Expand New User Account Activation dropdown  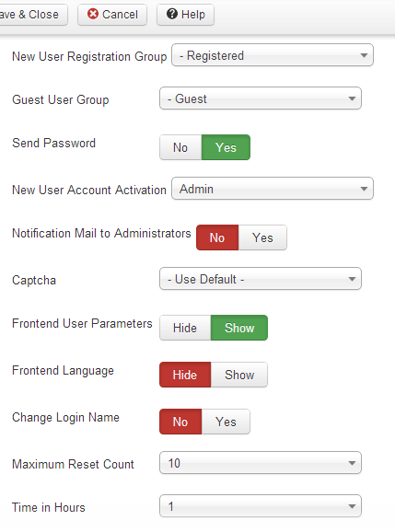(273, 189)
